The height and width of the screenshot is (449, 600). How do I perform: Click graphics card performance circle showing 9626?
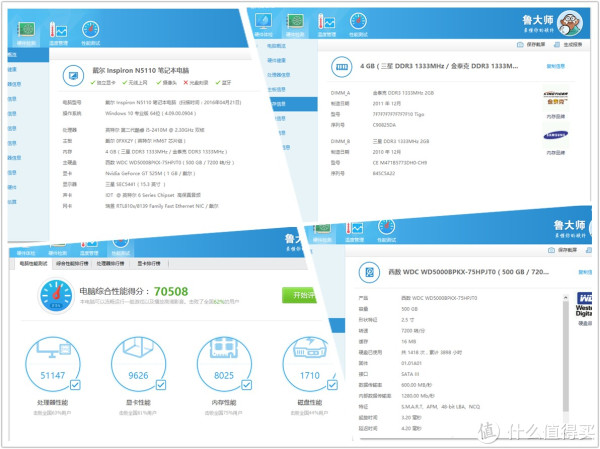(x=139, y=364)
